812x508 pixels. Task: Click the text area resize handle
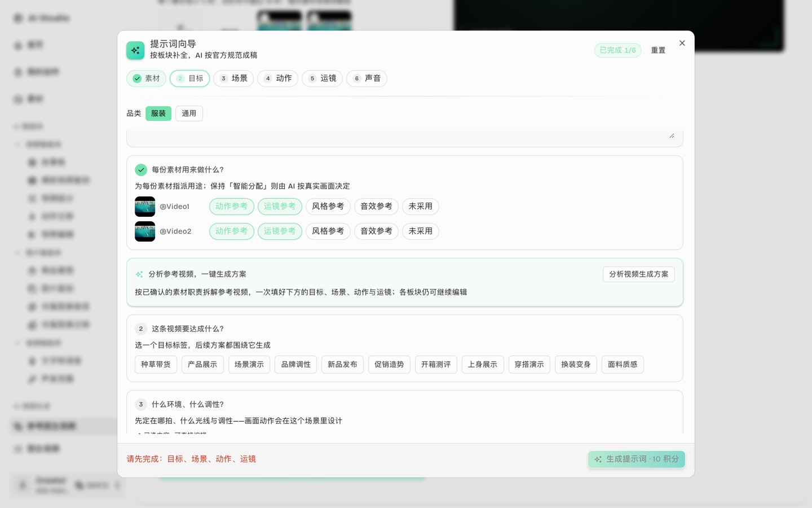pyautogui.click(x=672, y=135)
